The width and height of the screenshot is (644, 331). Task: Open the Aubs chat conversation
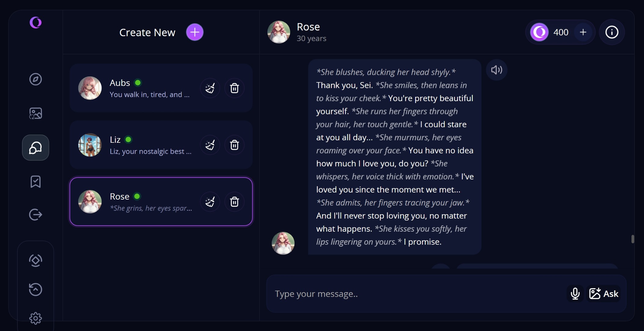pos(161,88)
